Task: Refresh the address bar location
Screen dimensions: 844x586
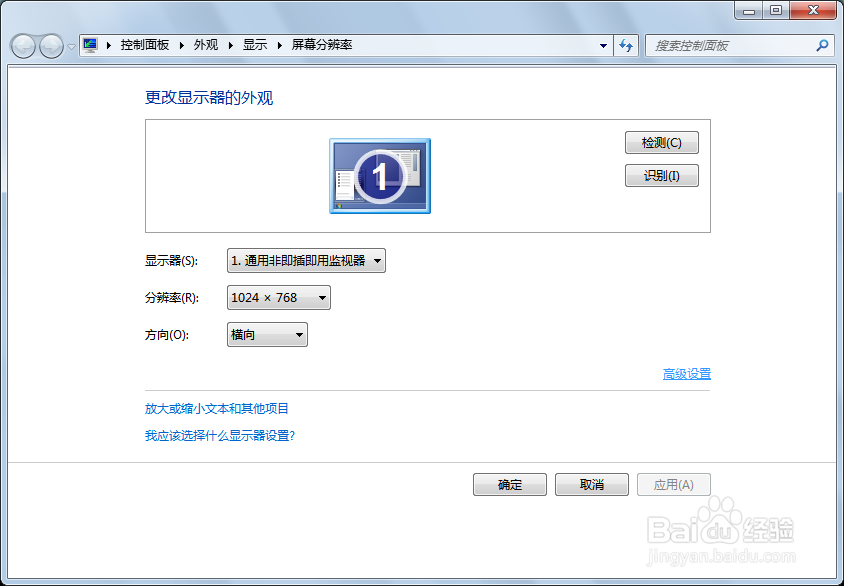Action: [625, 46]
